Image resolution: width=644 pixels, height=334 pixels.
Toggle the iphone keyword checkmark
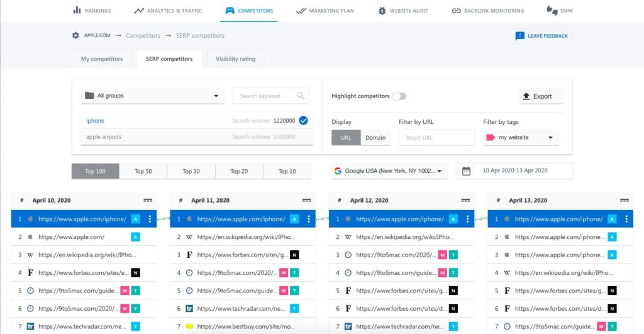tap(304, 120)
